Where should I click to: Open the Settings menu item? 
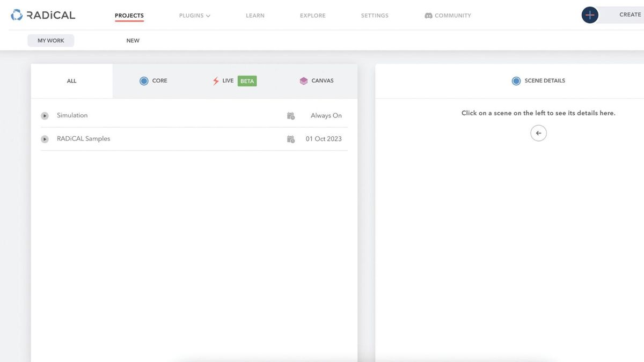[x=375, y=16]
